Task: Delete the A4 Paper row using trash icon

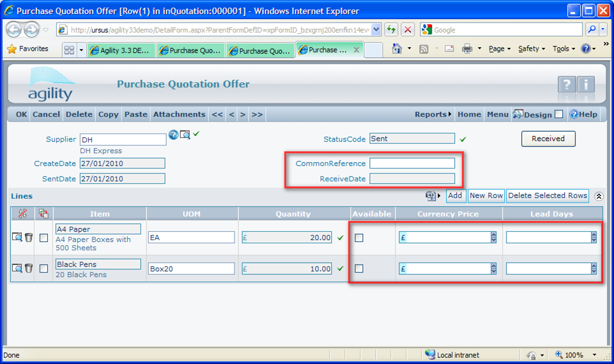Action: pos(29,238)
